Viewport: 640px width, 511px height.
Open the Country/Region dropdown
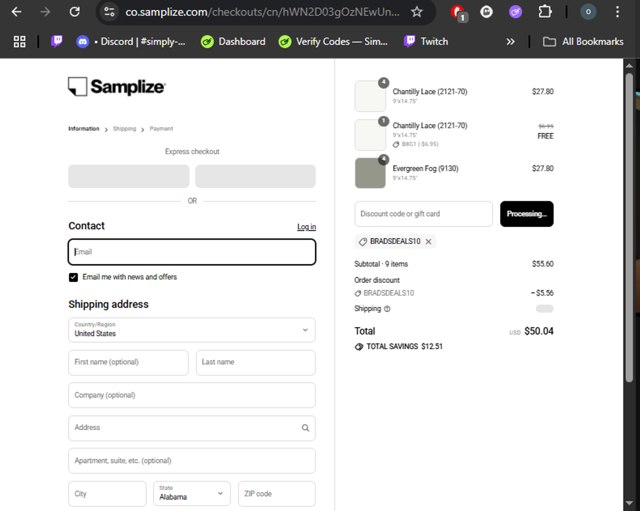pyautogui.click(x=192, y=330)
